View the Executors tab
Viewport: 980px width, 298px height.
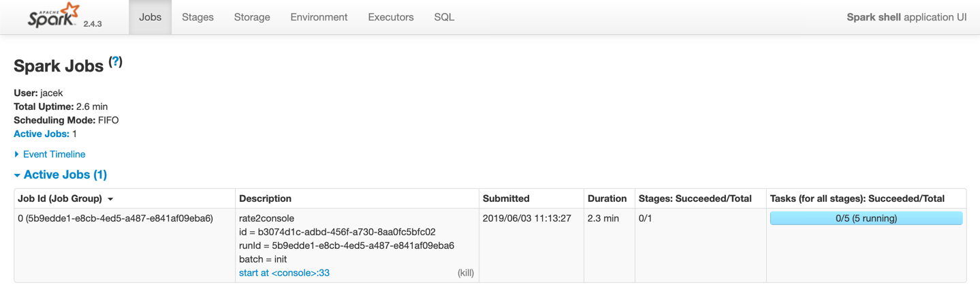(391, 17)
